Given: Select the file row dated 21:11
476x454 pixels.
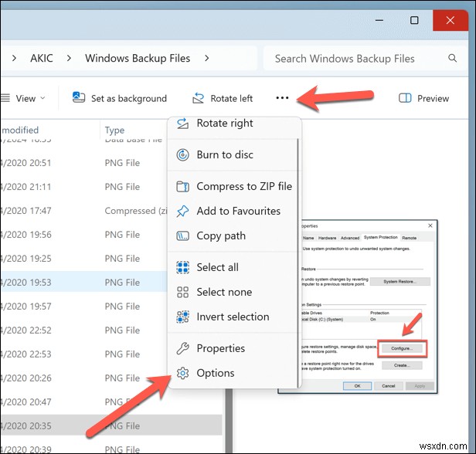Looking at the screenshot, I should (x=83, y=187).
